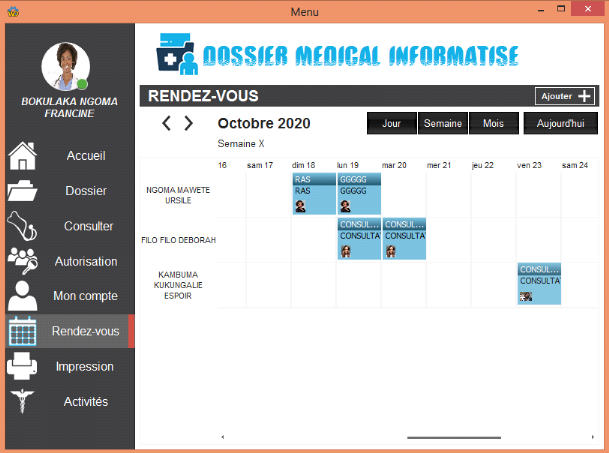Click the Semaine X label
609x453 pixels.
click(241, 144)
